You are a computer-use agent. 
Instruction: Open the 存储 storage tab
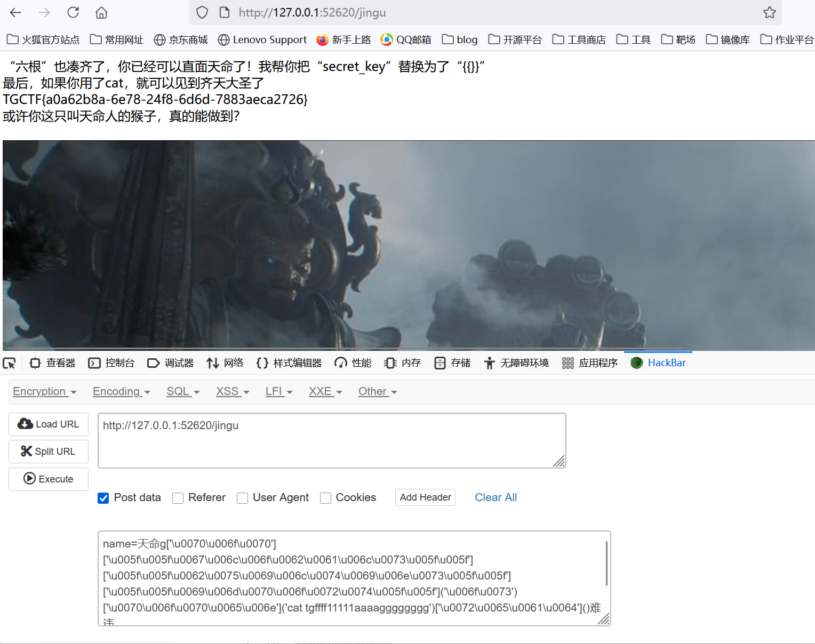tap(452, 363)
